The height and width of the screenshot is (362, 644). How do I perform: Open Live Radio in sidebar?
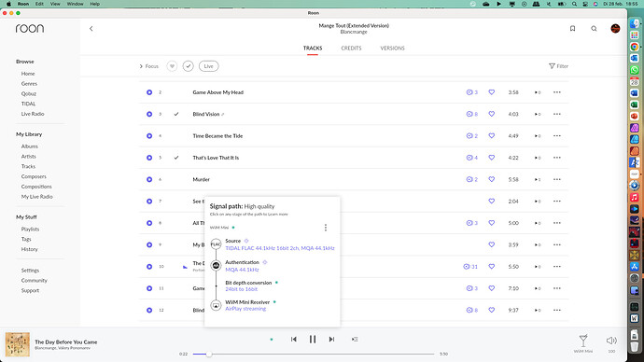point(33,114)
